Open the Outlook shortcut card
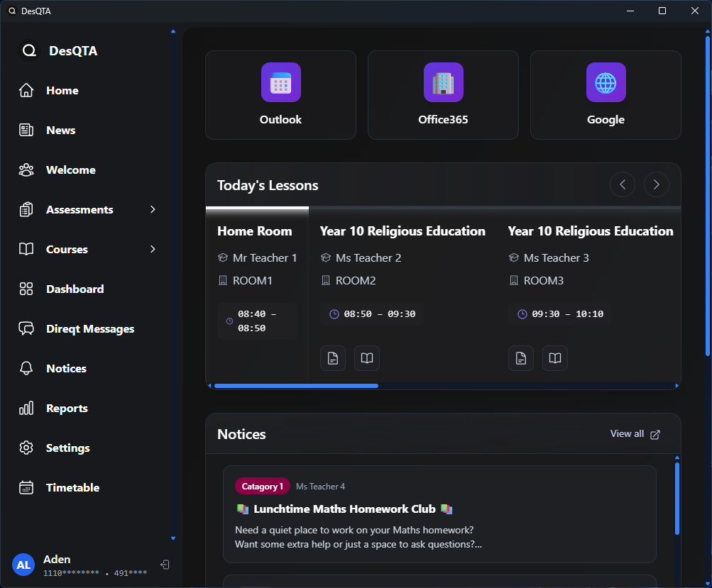 [x=280, y=95]
